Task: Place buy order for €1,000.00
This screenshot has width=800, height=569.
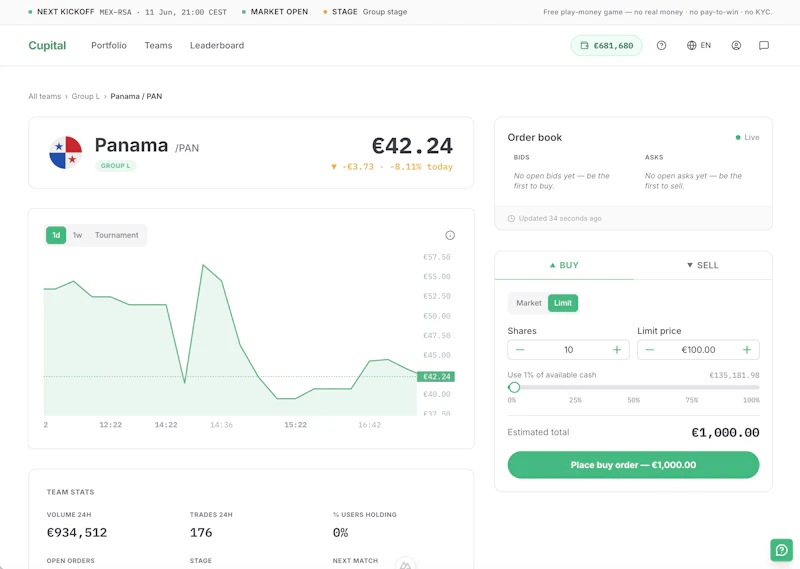Action: coord(633,465)
